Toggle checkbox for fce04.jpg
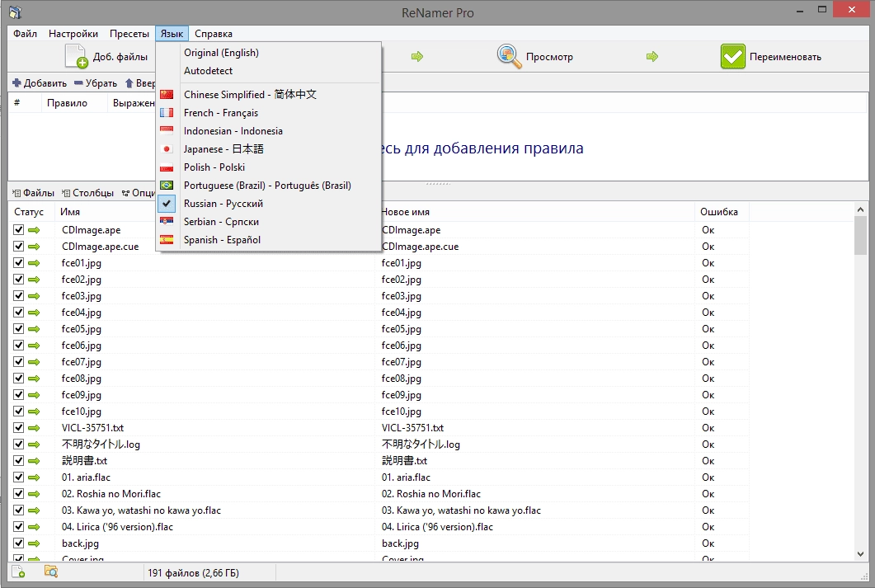The width and height of the screenshot is (875, 588). point(18,313)
